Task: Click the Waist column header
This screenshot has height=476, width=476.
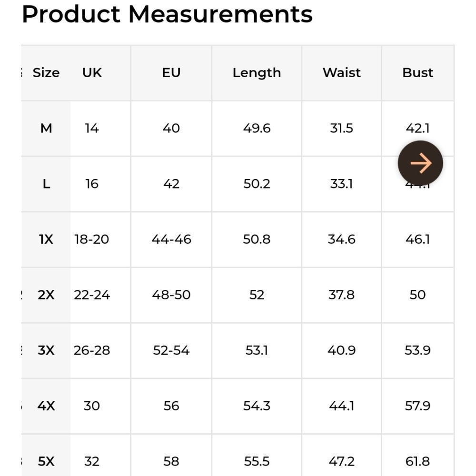Action: pyautogui.click(x=341, y=73)
